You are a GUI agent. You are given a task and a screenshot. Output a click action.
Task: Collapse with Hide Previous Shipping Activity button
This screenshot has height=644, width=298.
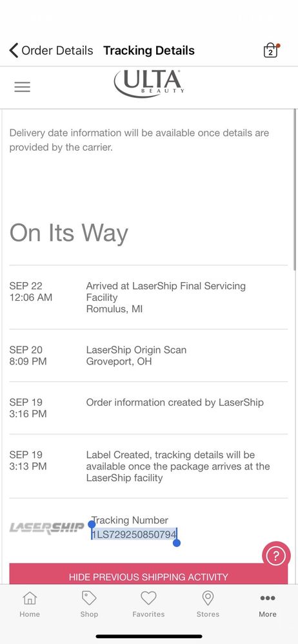(x=148, y=574)
